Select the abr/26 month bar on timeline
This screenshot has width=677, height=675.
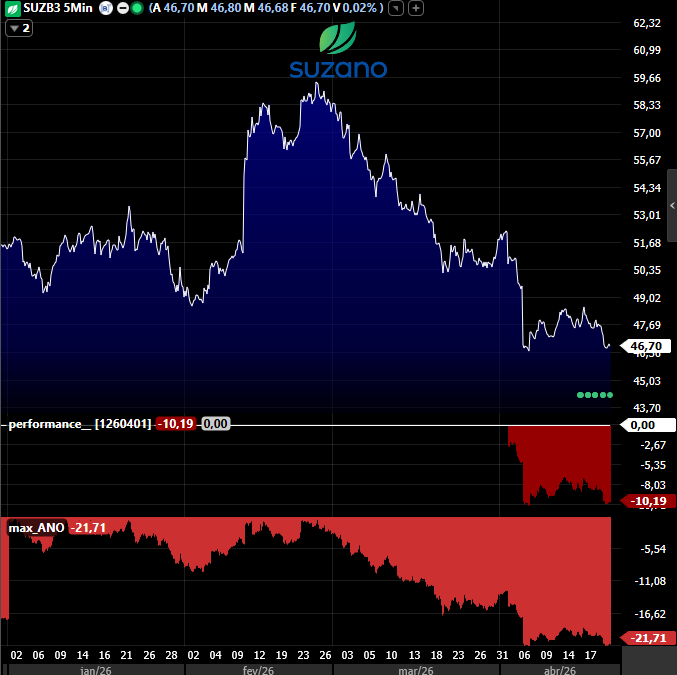click(560, 670)
